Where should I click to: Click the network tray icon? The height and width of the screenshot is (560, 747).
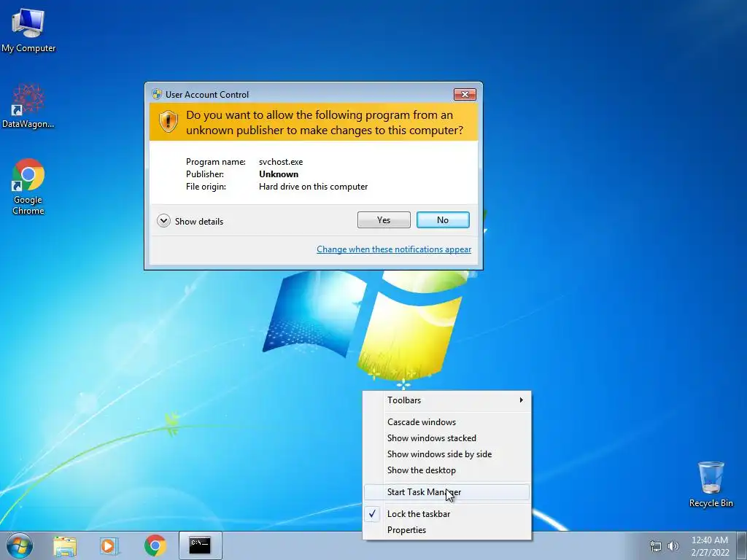656,547
